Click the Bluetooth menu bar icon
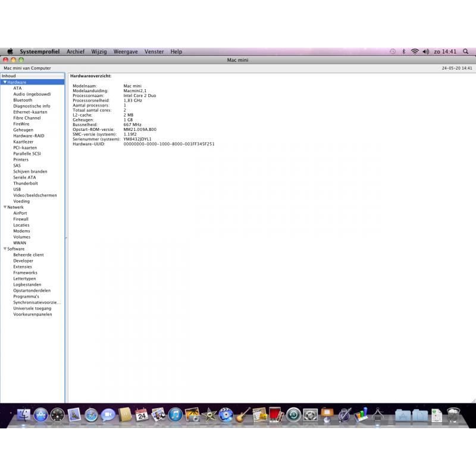Screen dimensions: 476x476 (404, 52)
